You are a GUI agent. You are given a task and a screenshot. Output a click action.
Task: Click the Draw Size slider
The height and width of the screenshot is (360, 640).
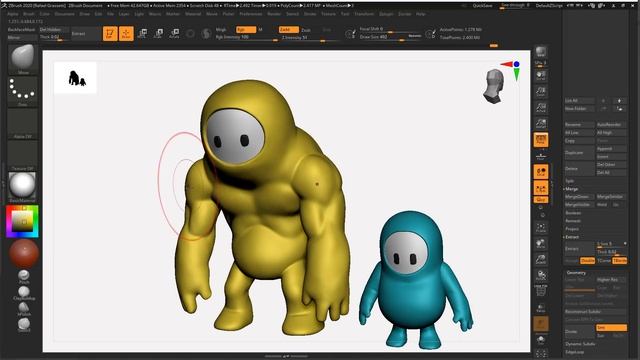pyautogui.click(x=391, y=37)
